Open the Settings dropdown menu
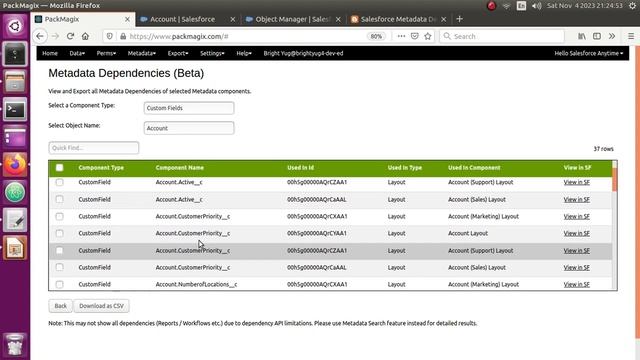 (x=212, y=53)
